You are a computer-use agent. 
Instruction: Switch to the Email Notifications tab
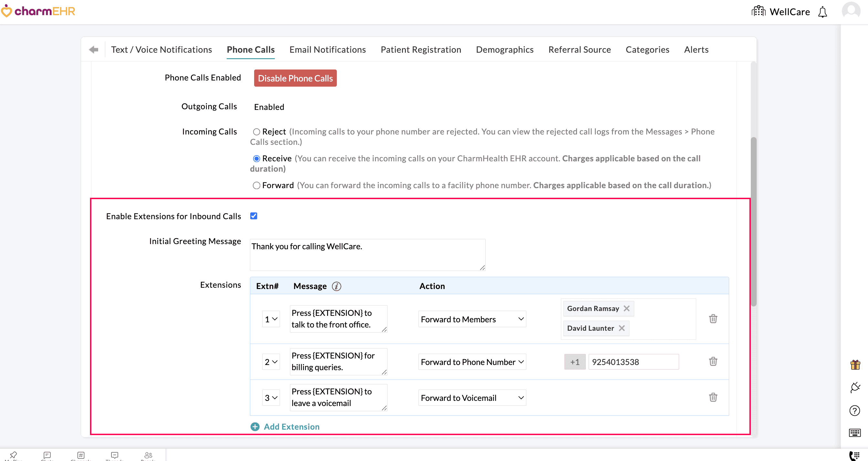(327, 49)
